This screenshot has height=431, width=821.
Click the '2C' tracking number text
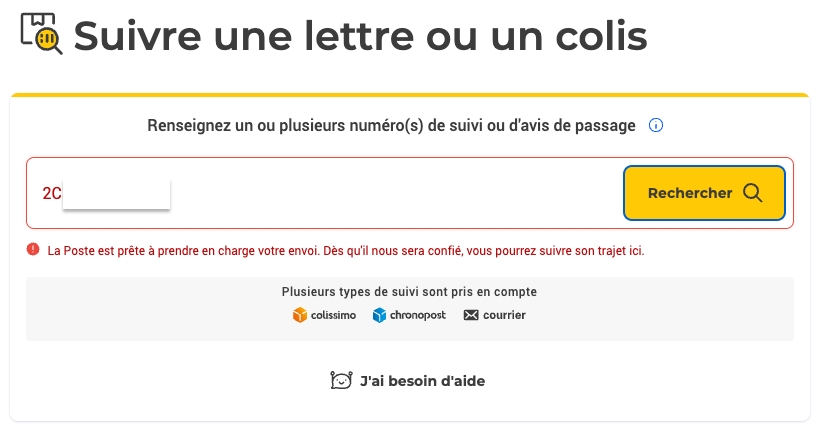coord(51,193)
